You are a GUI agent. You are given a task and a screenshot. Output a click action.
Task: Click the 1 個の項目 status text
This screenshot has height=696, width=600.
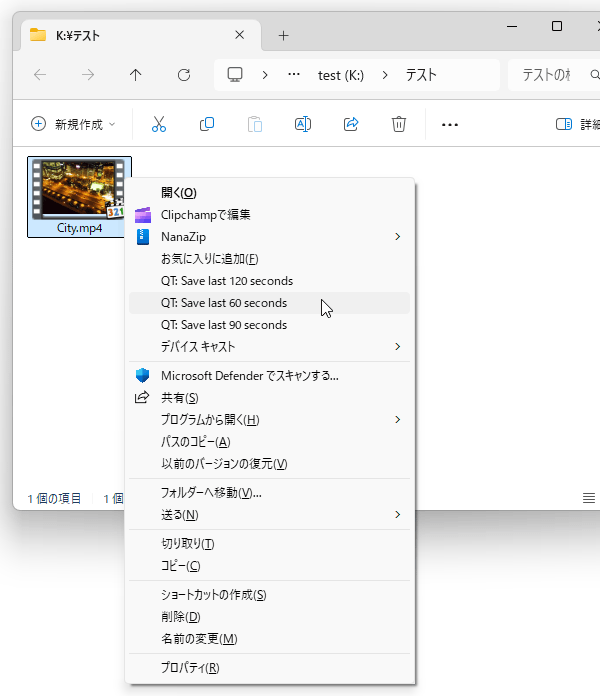coord(54,498)
